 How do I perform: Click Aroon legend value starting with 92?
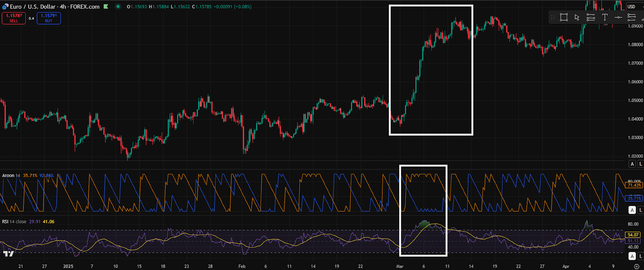click(x=46, y=175)
